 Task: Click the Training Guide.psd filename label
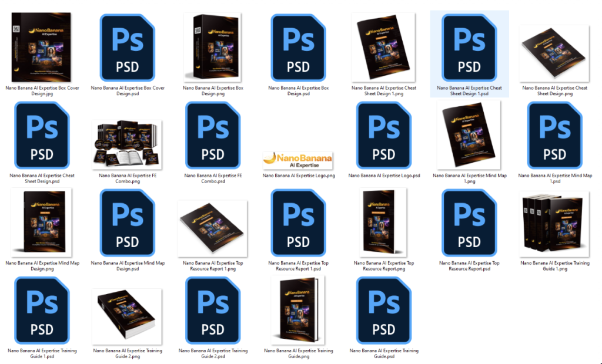(384, 353)
